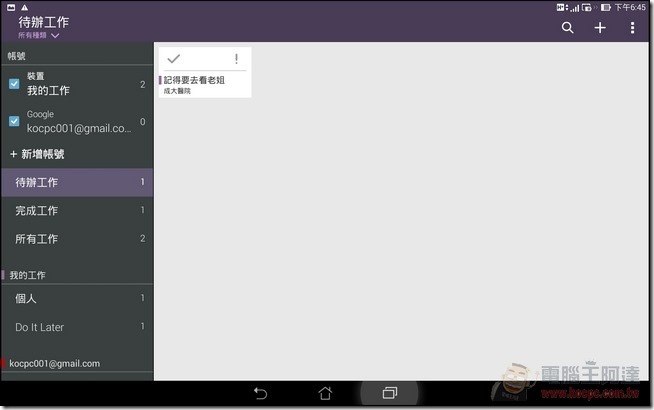
Task: Open the 記得要去看老姐 task card
Action: (x=205, y=73)
